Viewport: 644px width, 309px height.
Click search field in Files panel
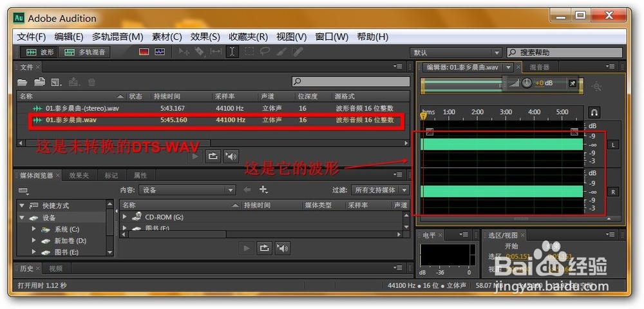(x=351, y=81)
